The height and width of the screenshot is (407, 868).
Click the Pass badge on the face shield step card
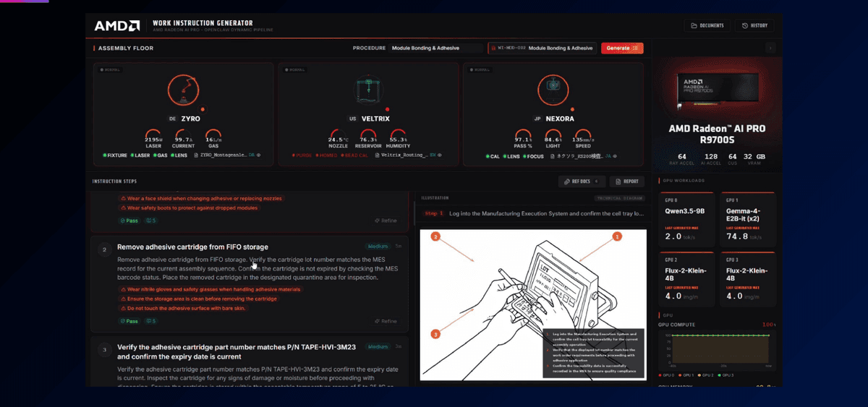pos(129,220)
